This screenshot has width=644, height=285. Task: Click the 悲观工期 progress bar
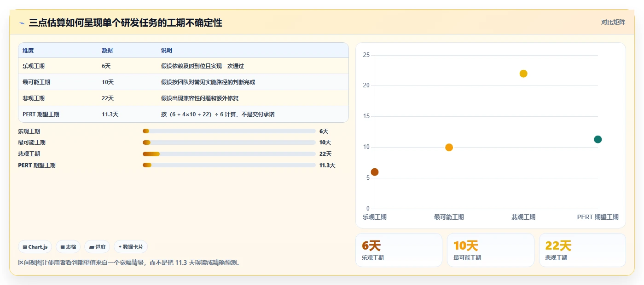(229, 154)
